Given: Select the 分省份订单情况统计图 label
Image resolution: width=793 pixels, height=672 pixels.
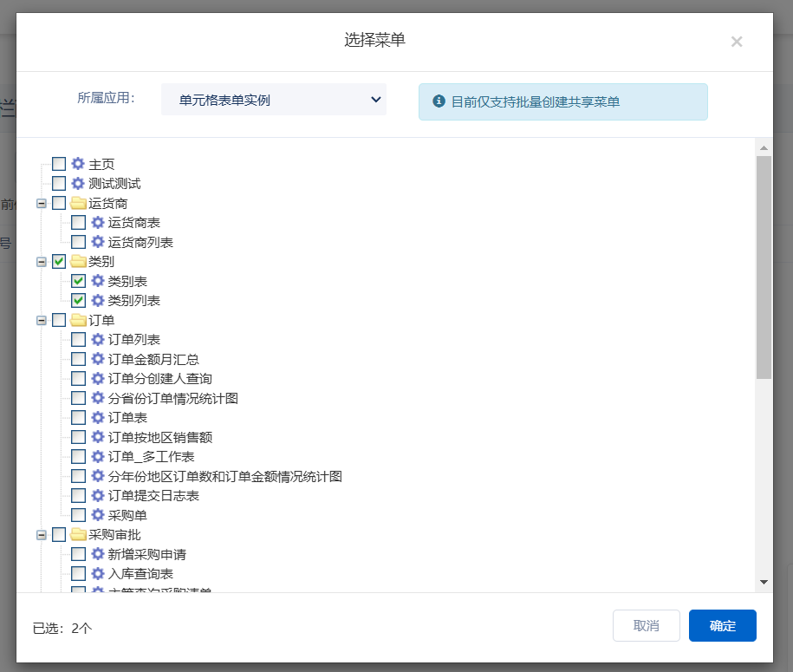Looking at the screenshot, I should click(173, 398).
